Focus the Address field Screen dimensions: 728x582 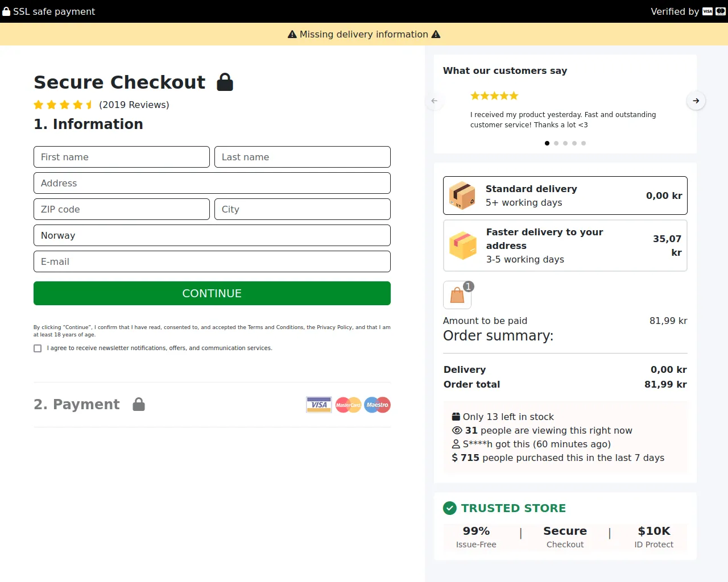[x=212, y=183]
